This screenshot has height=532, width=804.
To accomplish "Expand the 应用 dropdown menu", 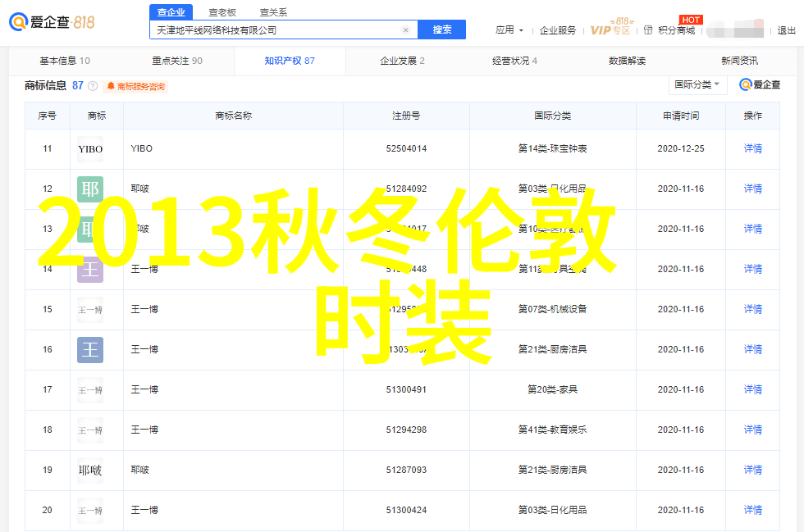I will click(x=509, y=30).
